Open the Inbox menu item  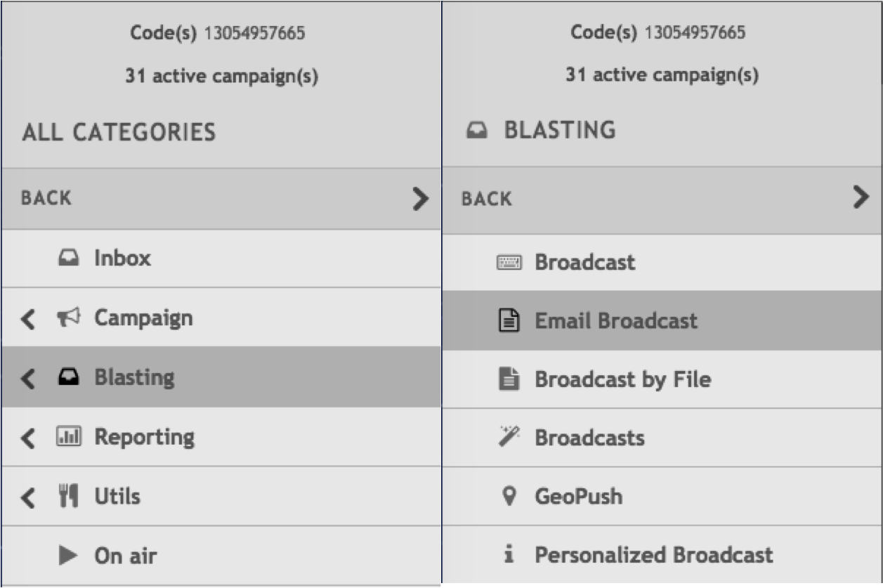122,259
